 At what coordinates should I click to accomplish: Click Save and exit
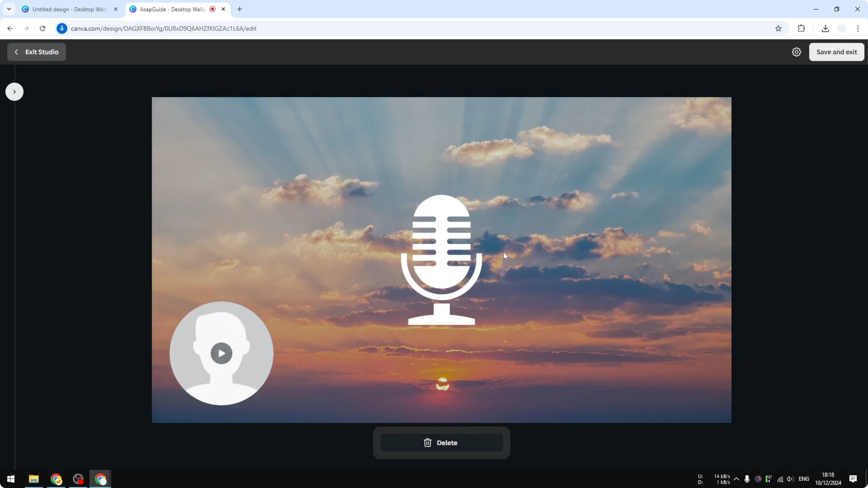[x=837, y=52]
